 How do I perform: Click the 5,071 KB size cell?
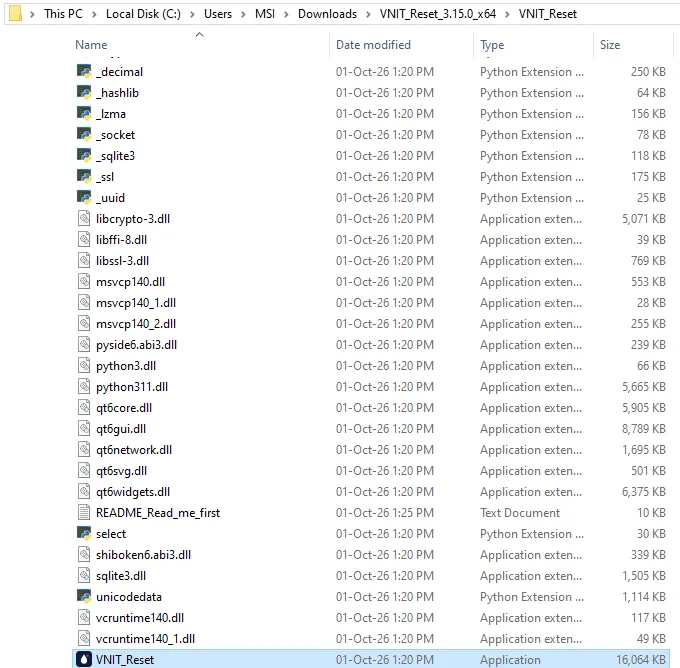(x=644, y=219)
